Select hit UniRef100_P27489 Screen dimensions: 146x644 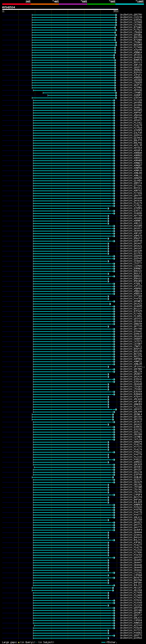(x=131, y=47)
